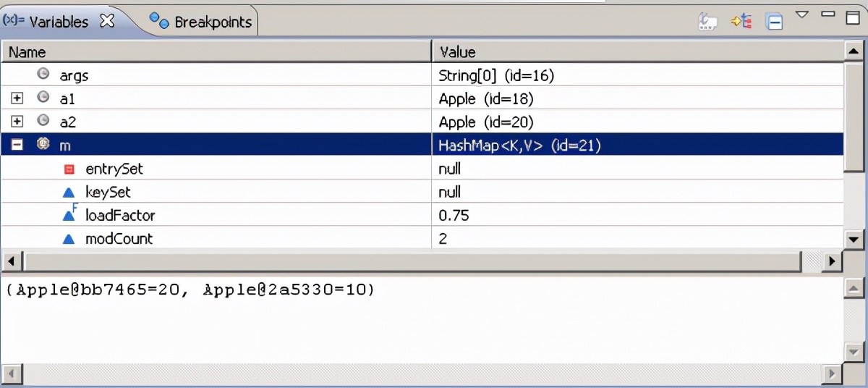Click the args local variable icon
868x388 pixels.
pyautogui.click(x=43, y=74)
